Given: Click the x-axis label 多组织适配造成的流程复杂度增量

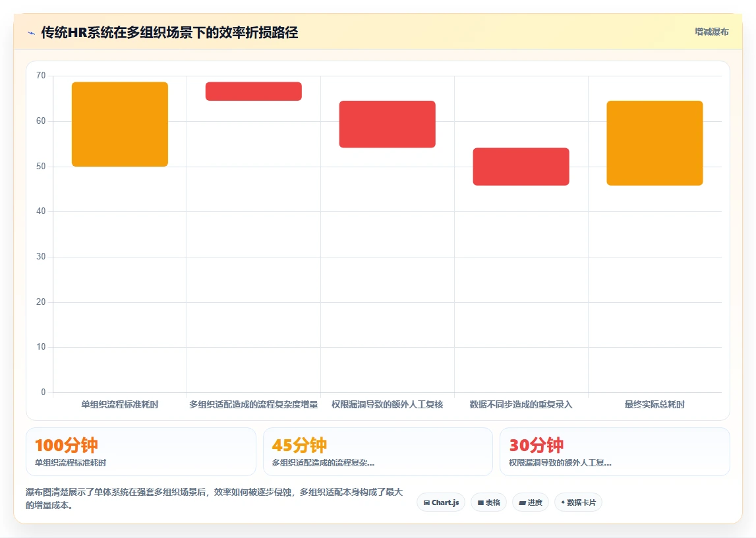Looking at the screenshot, I should pyautogui.click(x=254, y=404).
